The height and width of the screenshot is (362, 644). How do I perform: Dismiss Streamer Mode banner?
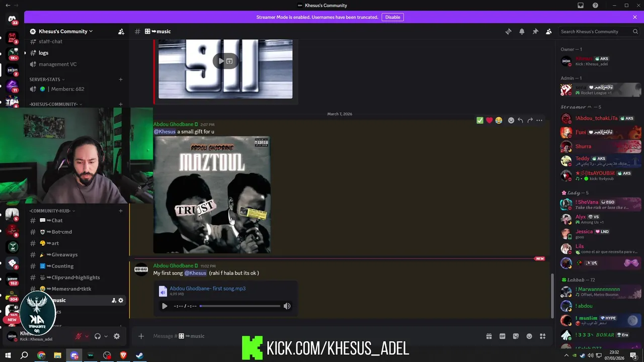[635, 17]
